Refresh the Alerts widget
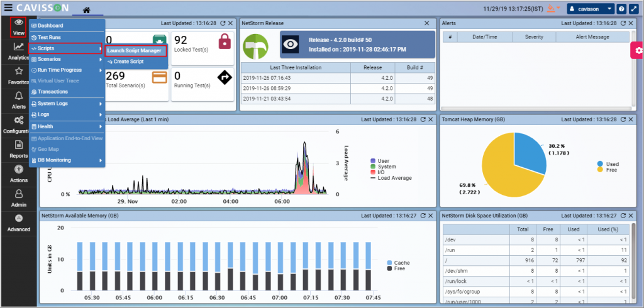The height and width of the screenshot is (308, 644). [623, 24]
